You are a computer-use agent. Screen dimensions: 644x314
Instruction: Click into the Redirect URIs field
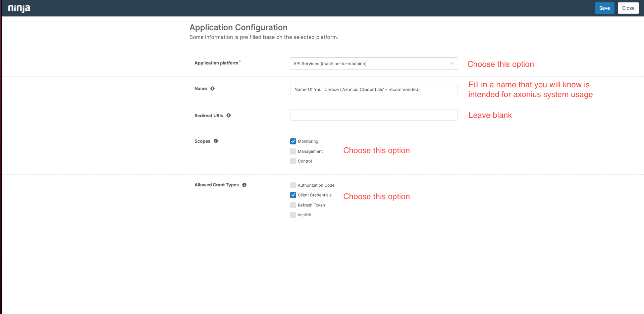coord(374,115)
